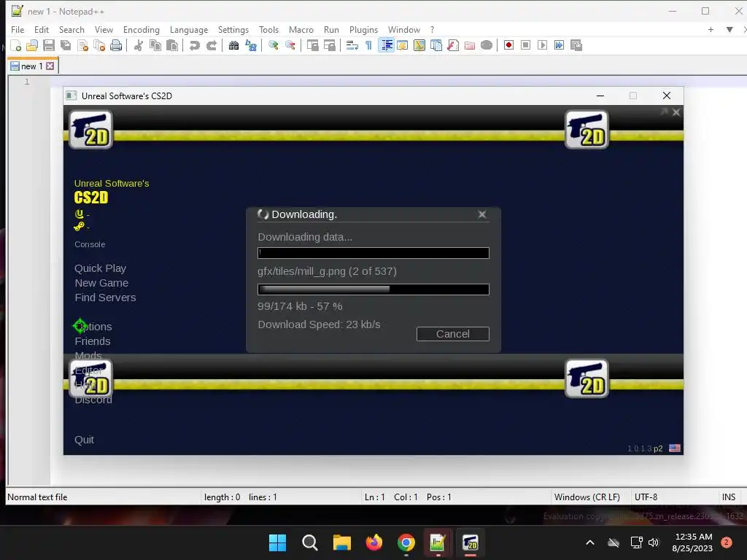This screenshot has height=560, width=747.
Task: Click the Zoom Out magnifier icon
Action: (290, 45)
